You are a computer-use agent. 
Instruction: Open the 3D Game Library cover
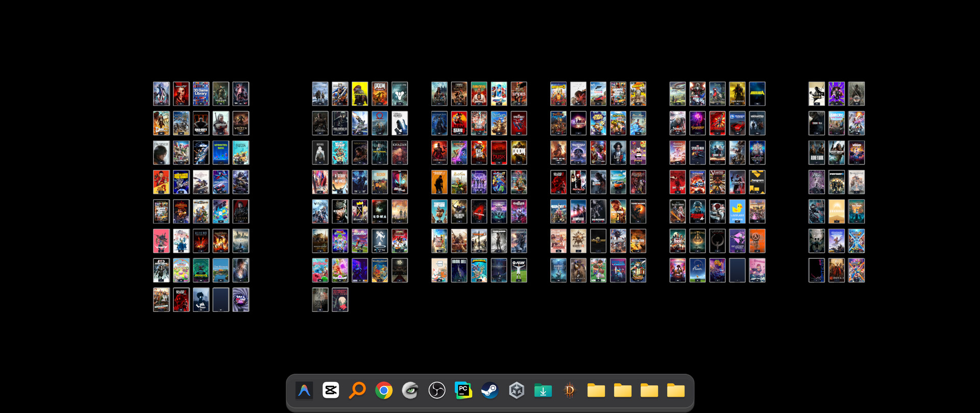coord(201,94)
